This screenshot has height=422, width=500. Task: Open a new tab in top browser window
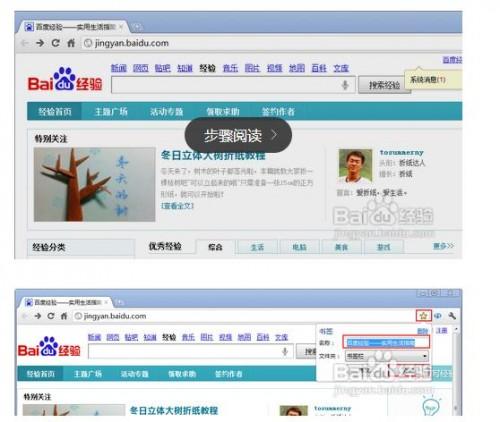pyautogui.click(x=137, y=27)
